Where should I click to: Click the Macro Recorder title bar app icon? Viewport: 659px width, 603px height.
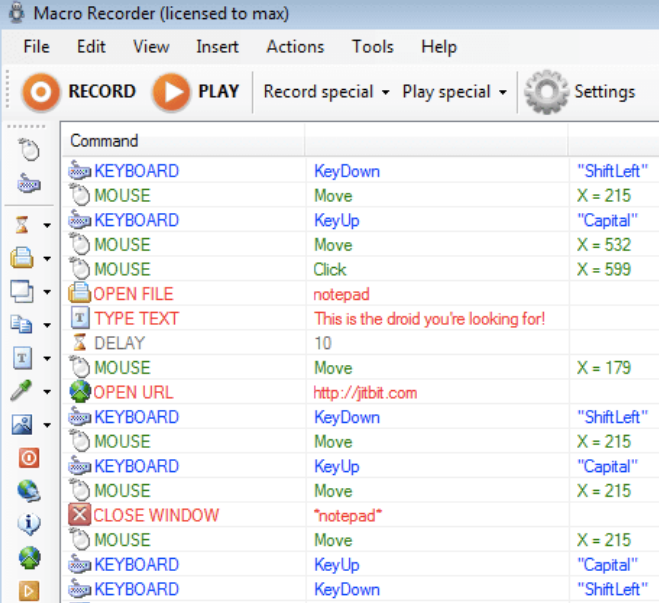pos(17,13)
